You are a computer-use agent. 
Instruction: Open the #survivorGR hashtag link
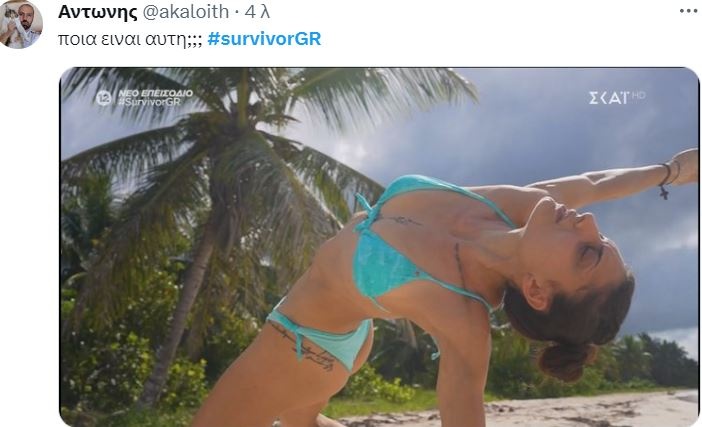pyautogui.click(x=264, y=39)
